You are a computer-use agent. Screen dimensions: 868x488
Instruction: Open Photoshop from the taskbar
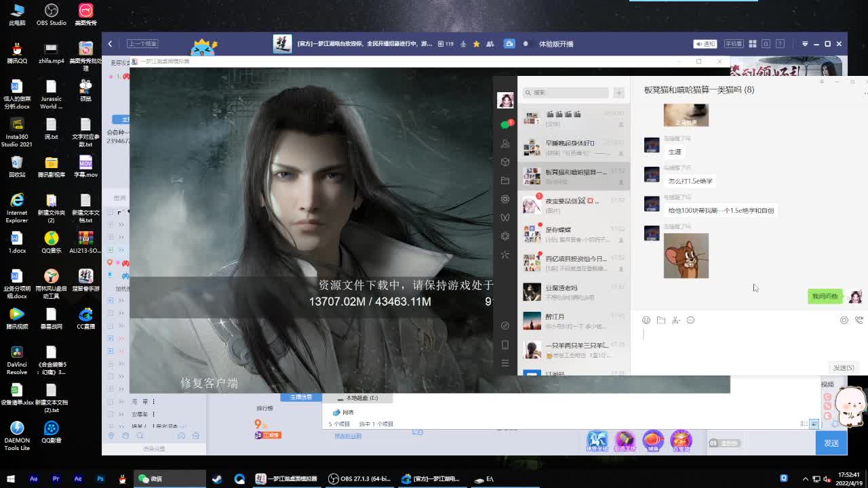pos(100,479)
